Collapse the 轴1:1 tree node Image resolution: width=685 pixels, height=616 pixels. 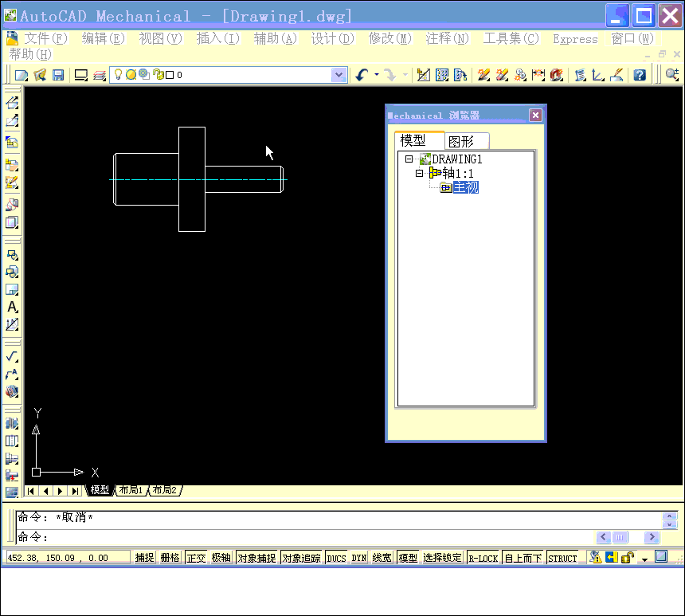click(x=420, y=173)
